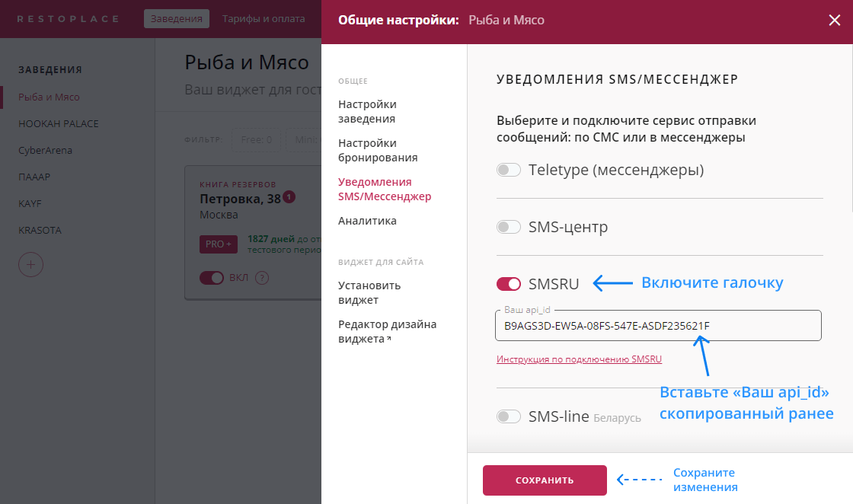Click inside the Ваш api_id input field
Viewport: 853px width, 504px height.
click(660, 325)
